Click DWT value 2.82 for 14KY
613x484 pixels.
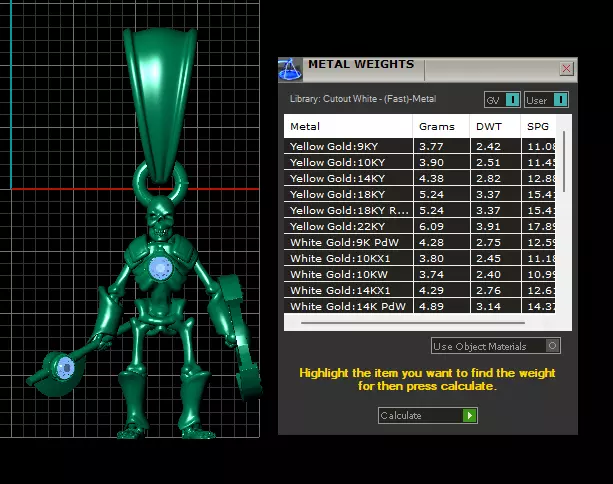488,179
